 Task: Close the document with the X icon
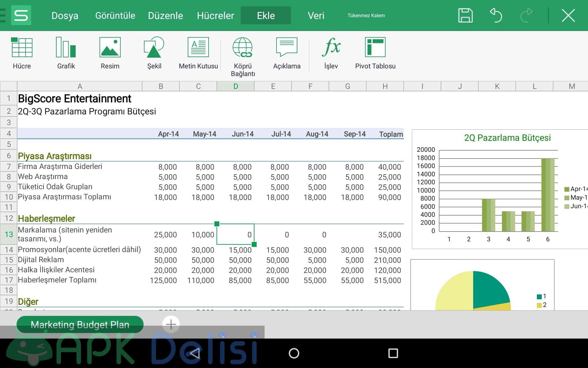point(568,15)
